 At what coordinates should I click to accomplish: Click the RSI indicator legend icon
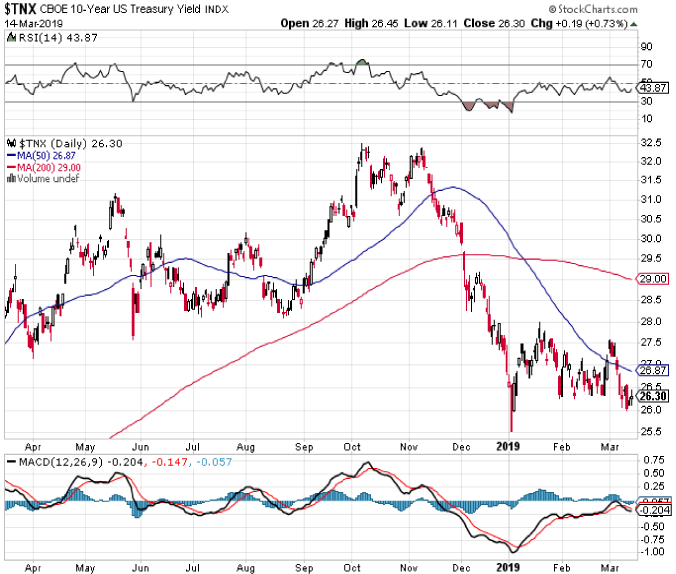coord(12,36)
